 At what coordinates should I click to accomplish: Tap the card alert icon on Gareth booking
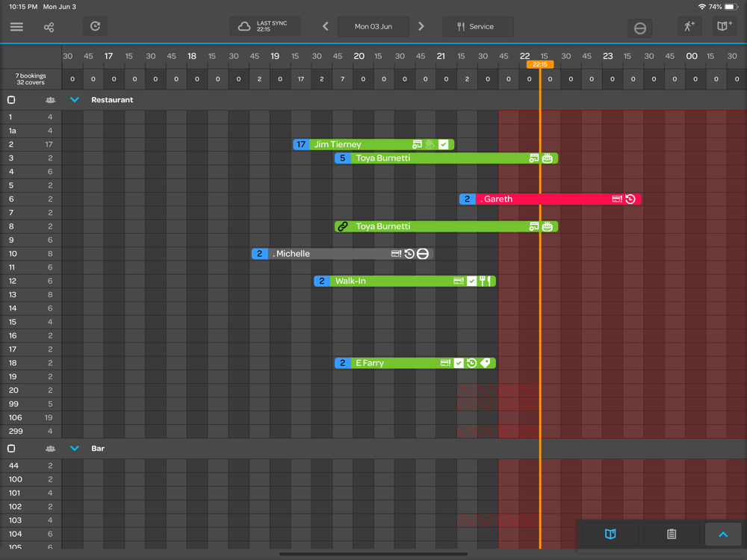click(617, 199)
